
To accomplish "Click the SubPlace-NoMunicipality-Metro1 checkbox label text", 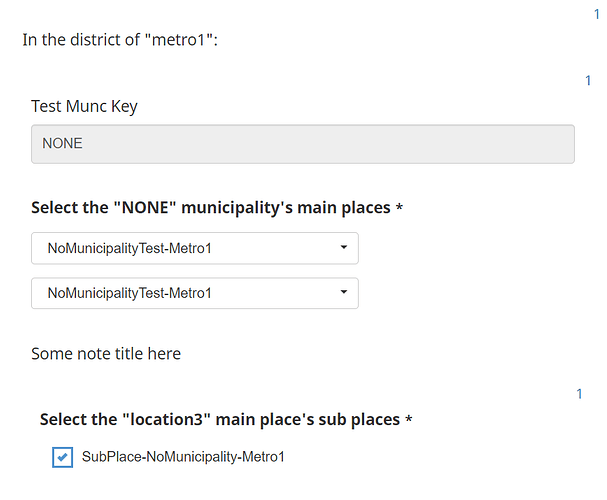I will coord(183,457).
